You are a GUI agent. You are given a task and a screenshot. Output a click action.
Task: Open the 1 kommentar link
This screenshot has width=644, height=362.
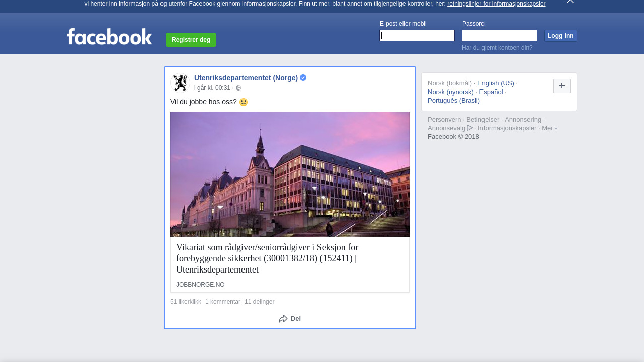click(x=223, y=302)
